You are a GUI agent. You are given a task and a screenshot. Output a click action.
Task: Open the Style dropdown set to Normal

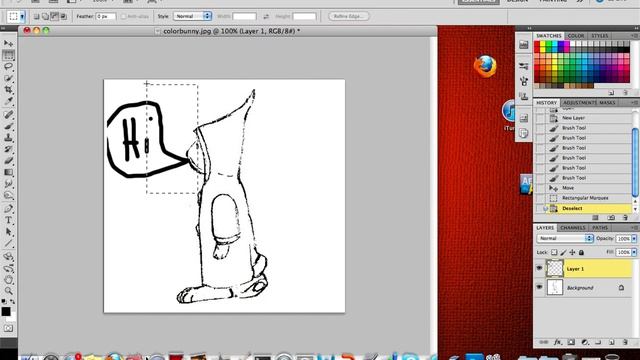tap(192, 16)
